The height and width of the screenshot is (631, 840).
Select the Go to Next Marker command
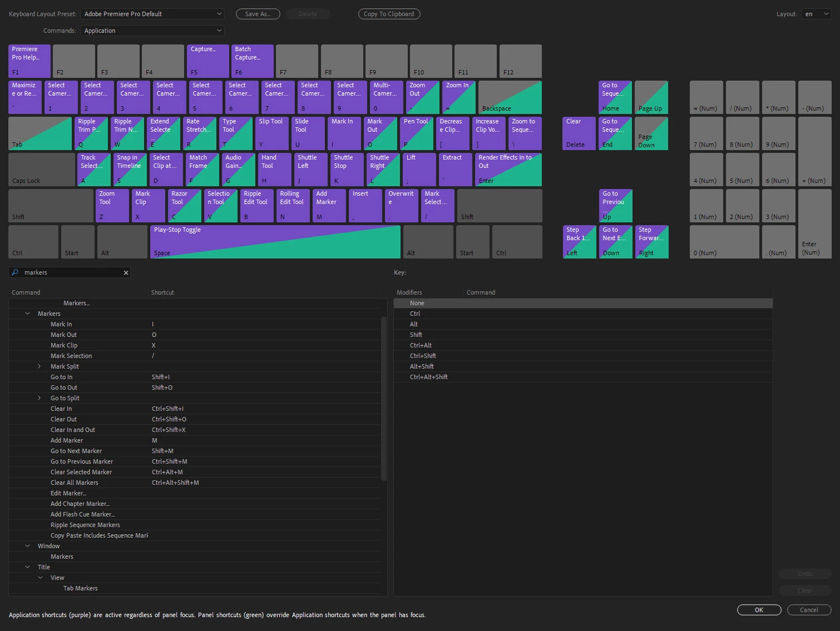coord(195,451)
